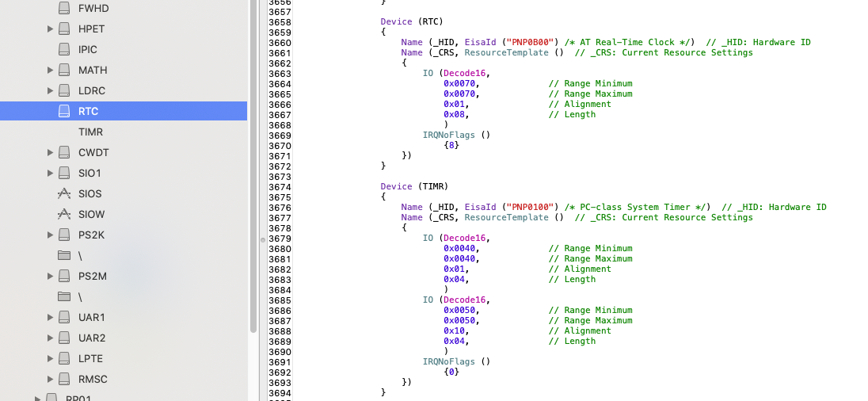The height and width of the screenshot is (401, 868).
Task: Select the SIOS method label
Action: tap(90, 193)
